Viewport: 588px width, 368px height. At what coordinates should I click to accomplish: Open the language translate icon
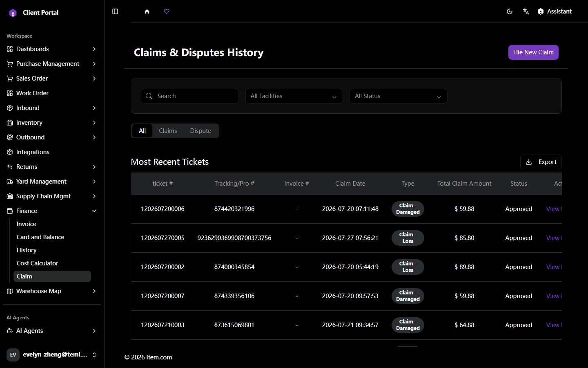pos(526,11)
